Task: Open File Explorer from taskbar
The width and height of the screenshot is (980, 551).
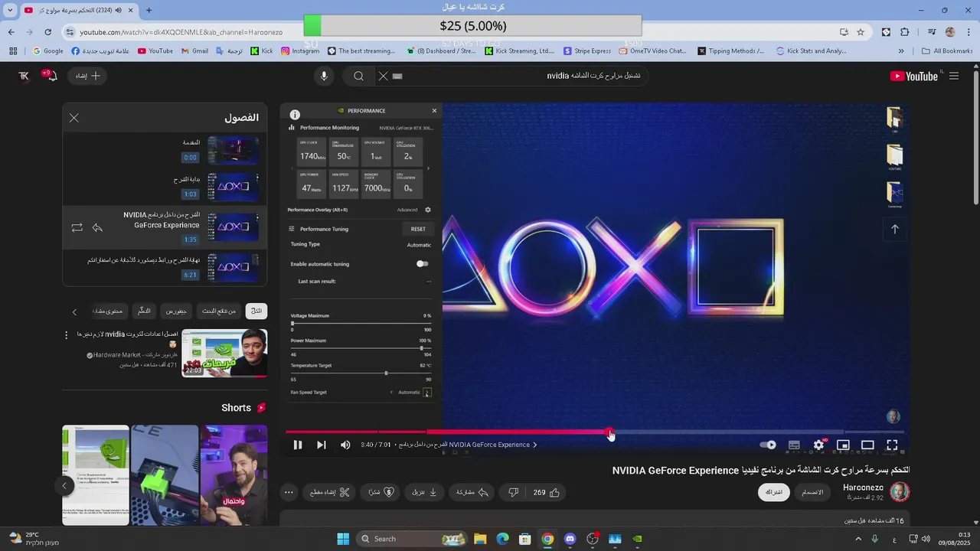Action: point(479,539)
